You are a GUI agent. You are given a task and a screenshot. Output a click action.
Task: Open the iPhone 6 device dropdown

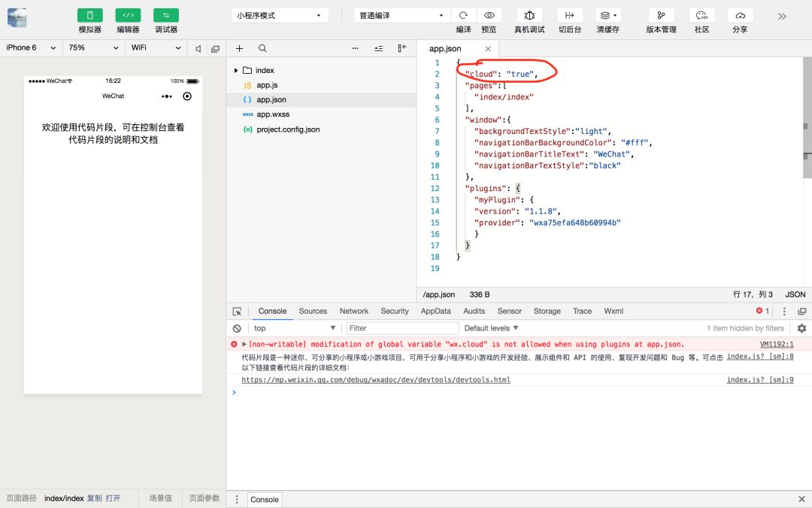point(31,47)
